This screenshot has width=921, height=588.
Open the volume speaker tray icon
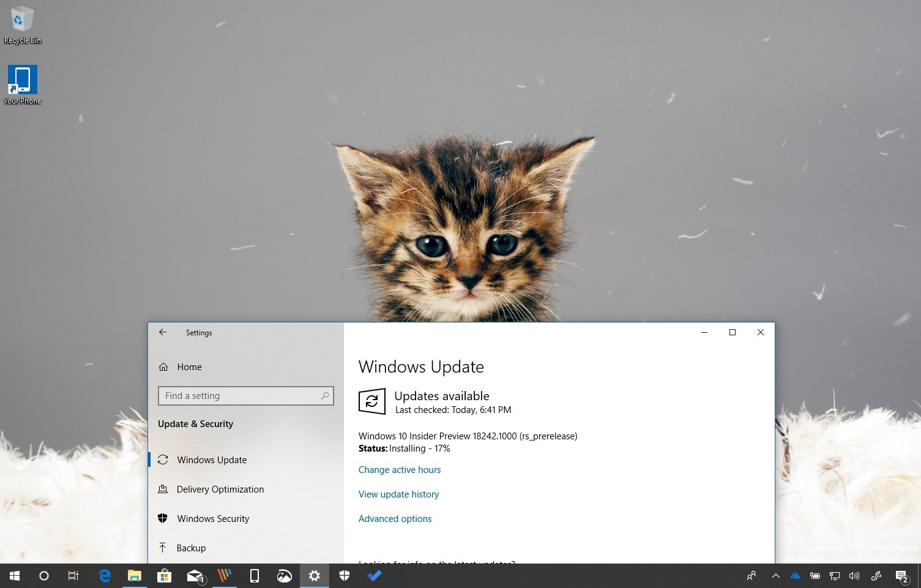(x=854, y=576)
